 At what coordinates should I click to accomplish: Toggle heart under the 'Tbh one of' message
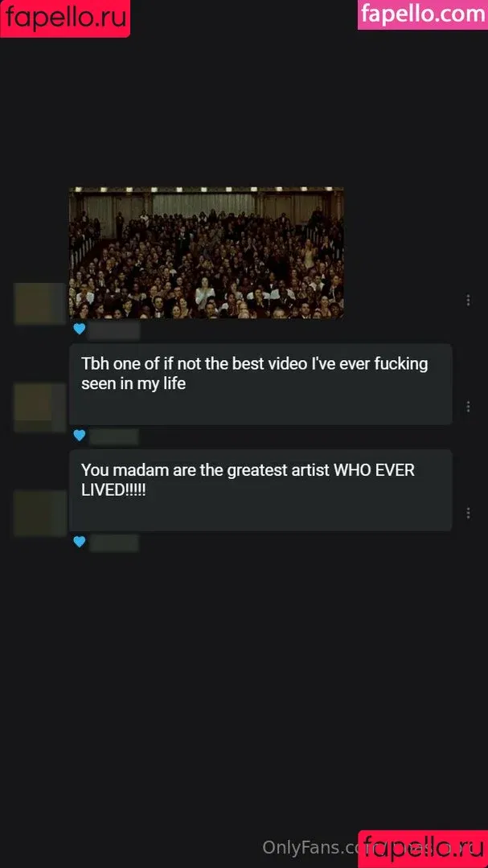[80, 435]
